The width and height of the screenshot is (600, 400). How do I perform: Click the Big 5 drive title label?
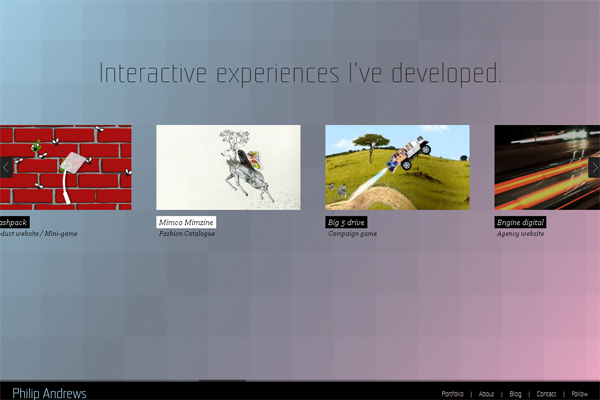pos(346,222)
